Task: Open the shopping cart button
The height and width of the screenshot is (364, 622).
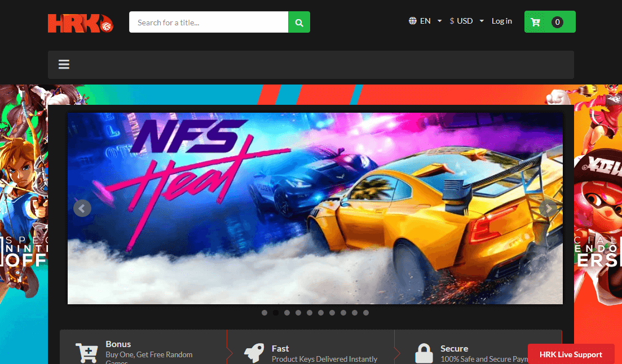Action: tap(550, 22)
